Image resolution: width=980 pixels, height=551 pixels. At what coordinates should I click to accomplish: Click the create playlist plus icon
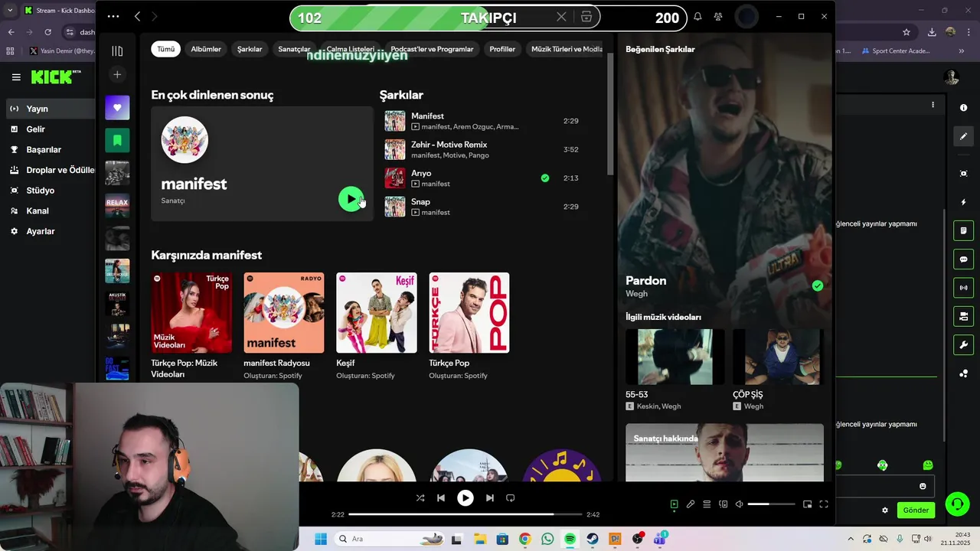(117, 74)
